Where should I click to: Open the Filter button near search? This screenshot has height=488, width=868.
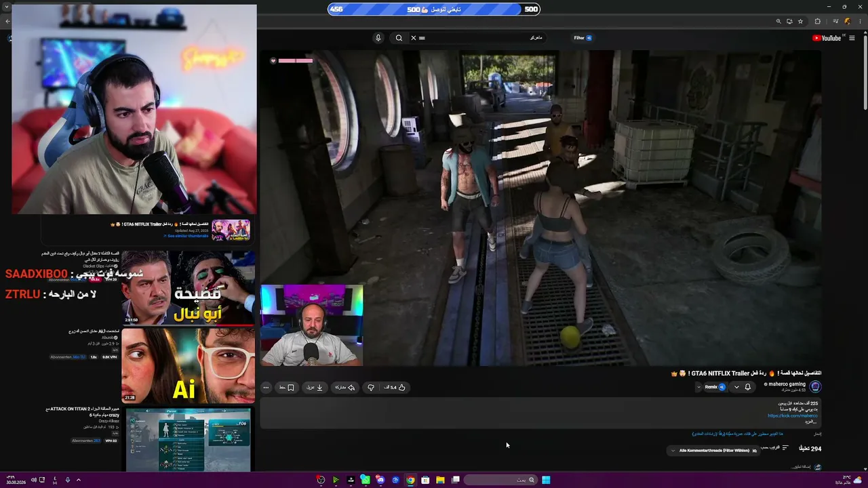point(583,38)
